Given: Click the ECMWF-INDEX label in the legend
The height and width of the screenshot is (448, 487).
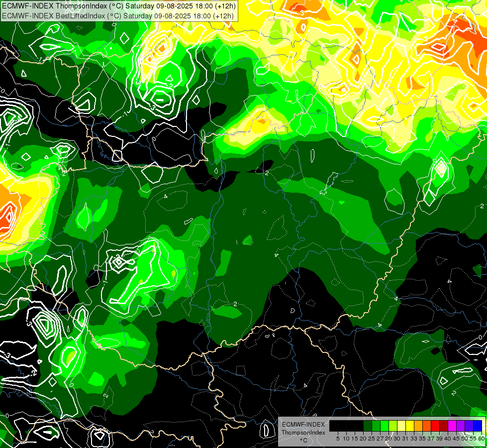Looking at the screenshot, I should point(303,425).
